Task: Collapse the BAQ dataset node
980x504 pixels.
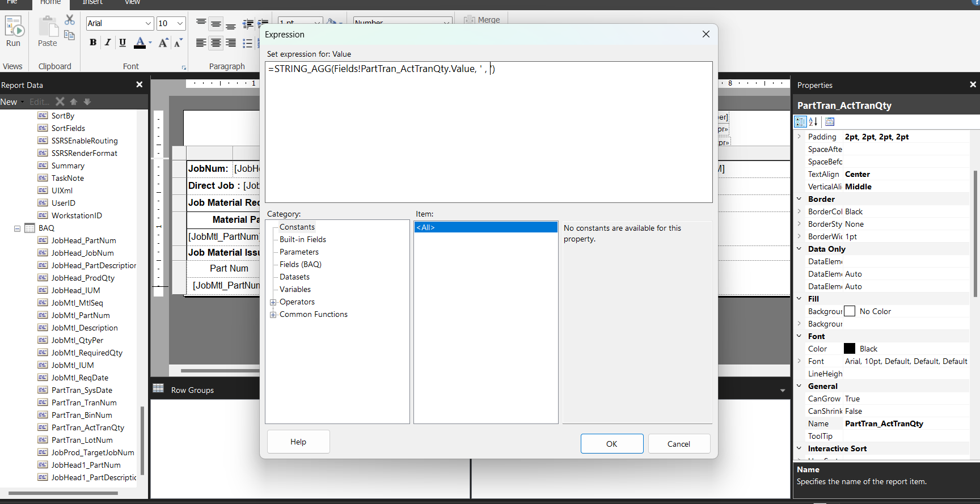Action: [x=17, y=228]
